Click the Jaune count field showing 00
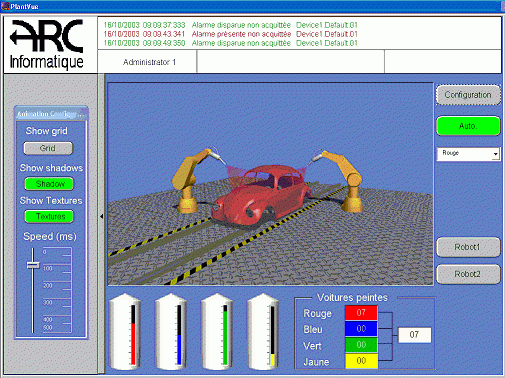The image size is (505, 378). coord(361,361)
